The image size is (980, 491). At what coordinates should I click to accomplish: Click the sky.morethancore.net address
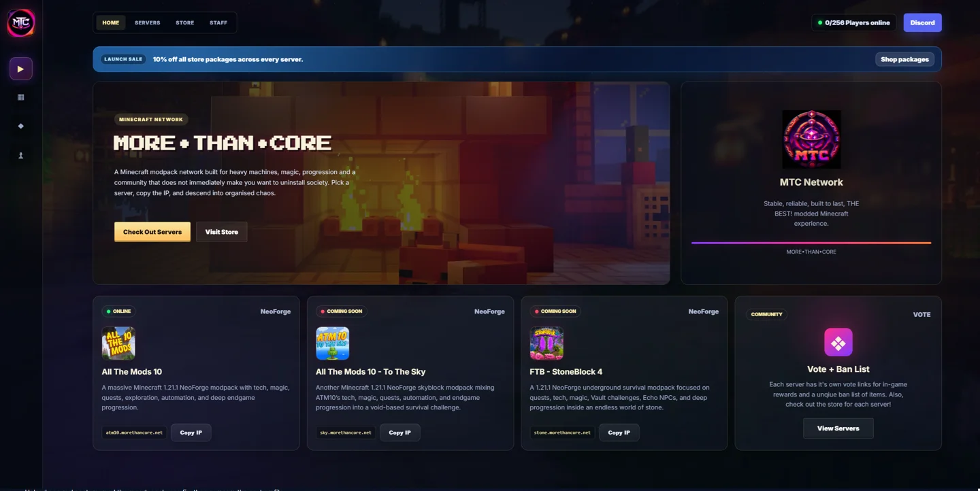(346, 433)
